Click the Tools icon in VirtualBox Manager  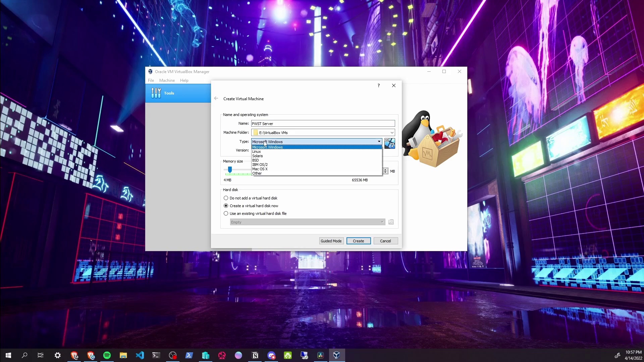coord(156,93)
